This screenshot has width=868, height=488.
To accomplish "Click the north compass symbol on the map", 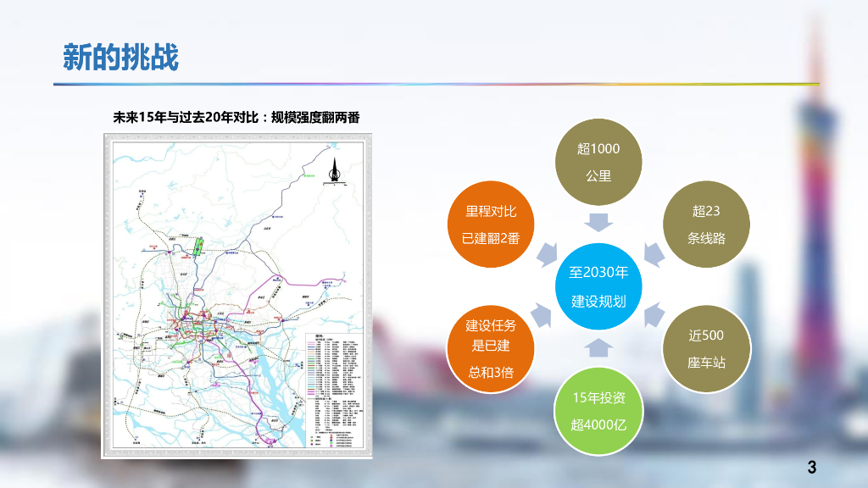I will (334, 167).
